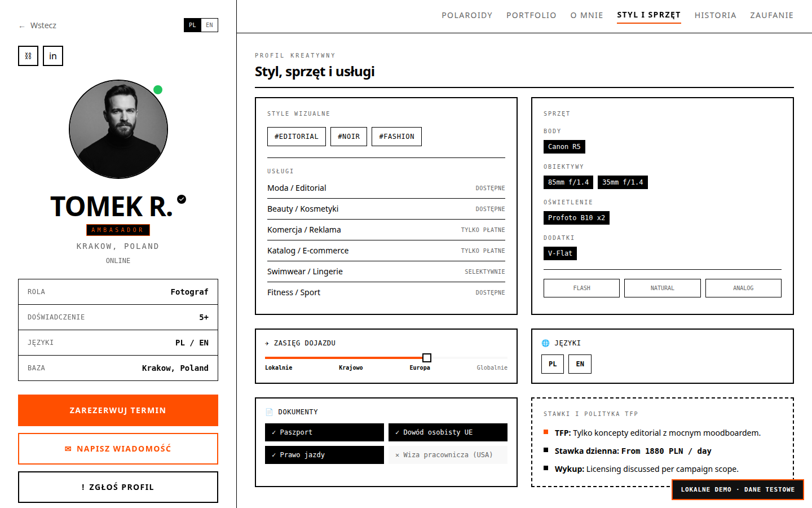812x508 pixels.
Task: Click the 85mm f/1.4 lens chip
Action: 568,182
